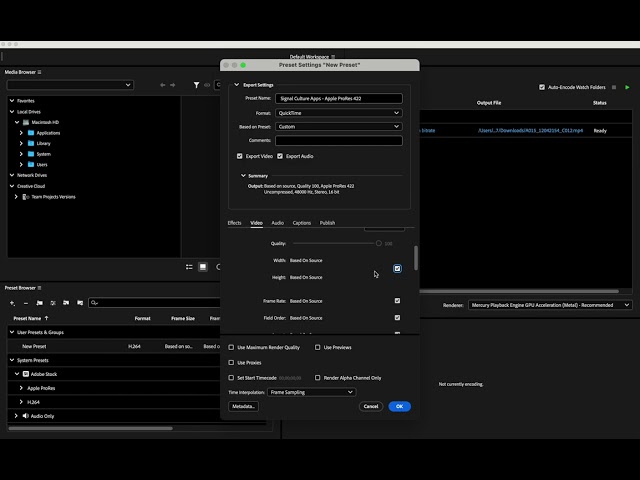Enable the Use Previews checkbox
The width and height of the screenshot is (640, 480).
318,347
